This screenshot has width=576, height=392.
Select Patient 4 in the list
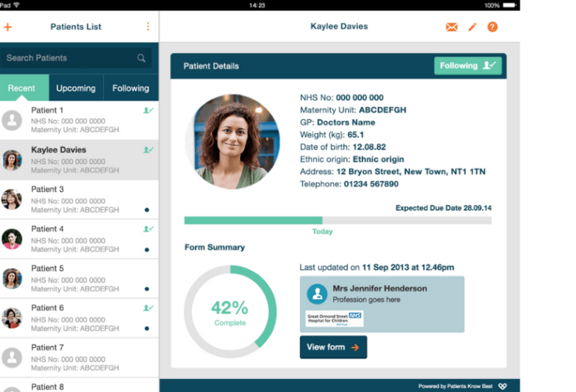pyautogui.click(x=79, y=239)
